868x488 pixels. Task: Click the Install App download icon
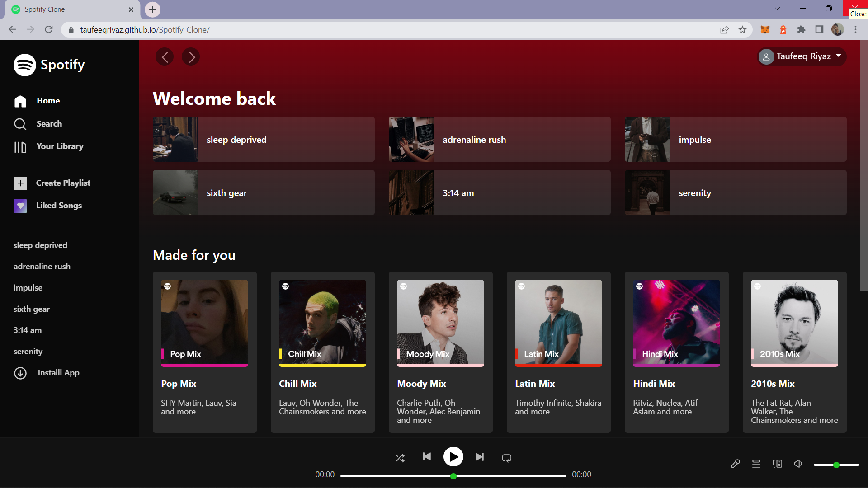pyautogui.click(x=20, y=373)
